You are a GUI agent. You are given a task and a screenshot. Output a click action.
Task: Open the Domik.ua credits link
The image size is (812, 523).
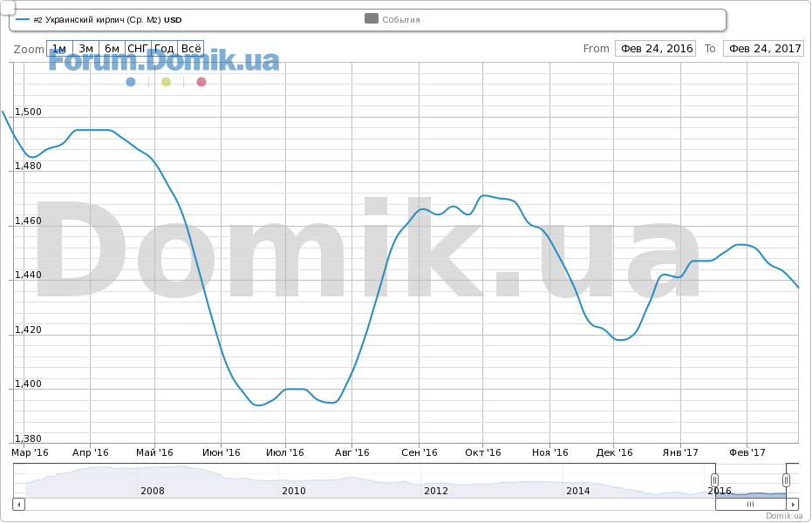click(x=784, y=516)
